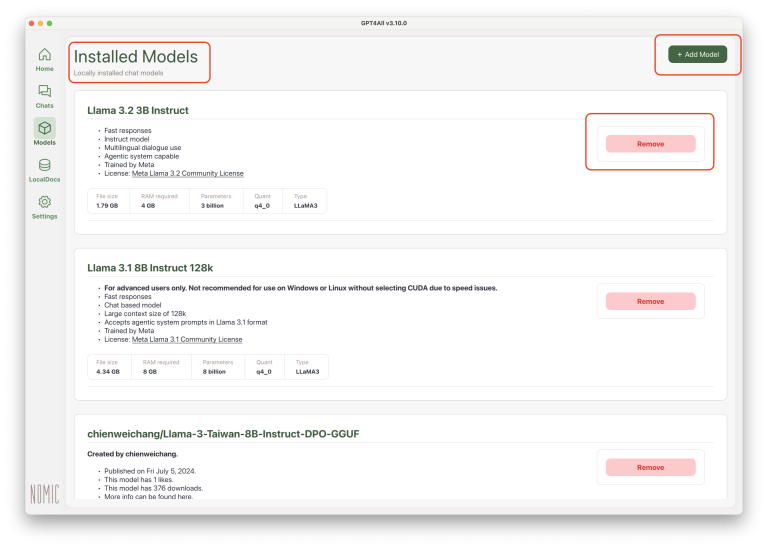
Task: Open the Chats section in the sidebar
Action: pos(44,96)
